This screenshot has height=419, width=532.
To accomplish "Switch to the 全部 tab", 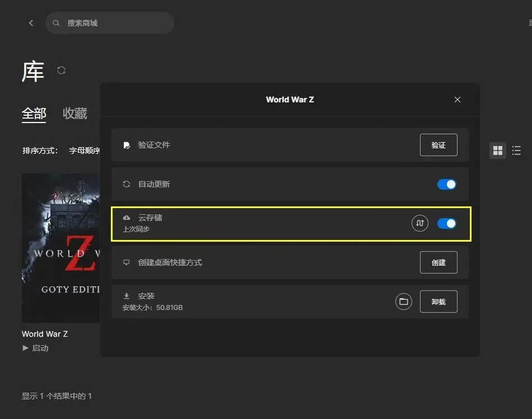I will click(34, 114).
